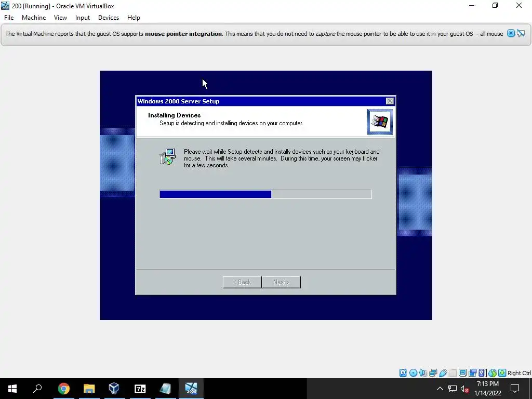Screen dimensions: 532x399
Task: Open the network status tray icon
Action: (453, 389)
